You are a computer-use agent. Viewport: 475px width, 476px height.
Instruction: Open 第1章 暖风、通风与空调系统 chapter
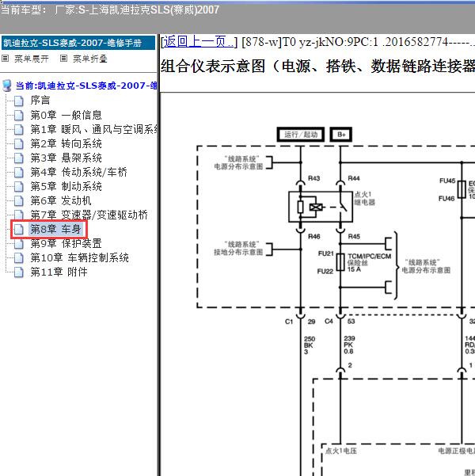[93, 129]
